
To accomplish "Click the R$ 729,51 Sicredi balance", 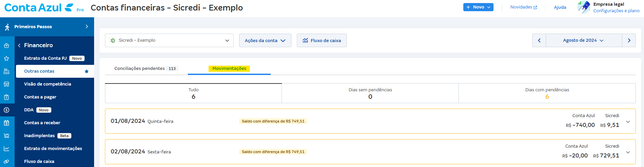I will (606, 156).
